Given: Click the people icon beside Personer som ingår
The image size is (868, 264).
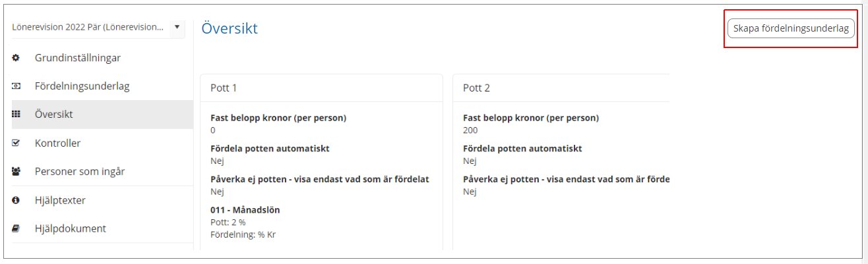Looking at the screenshot, I should click(x=16, y=172).
